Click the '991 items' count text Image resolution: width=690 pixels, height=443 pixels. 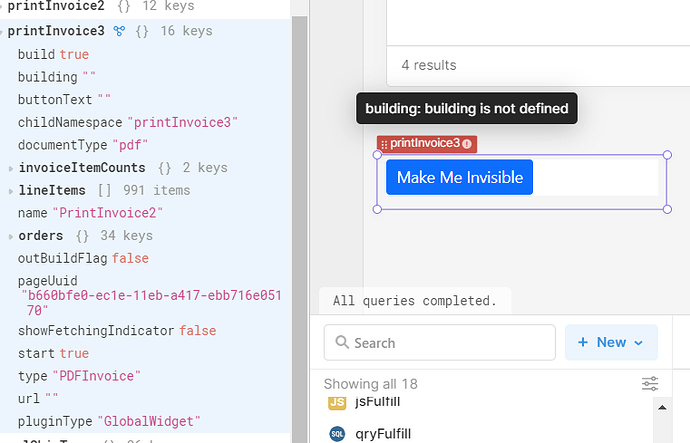pos(157,190)
